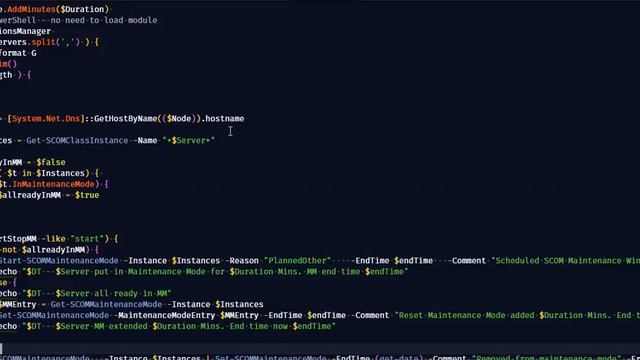Click the $false value
640x360 pixels.
click(51, 162)
